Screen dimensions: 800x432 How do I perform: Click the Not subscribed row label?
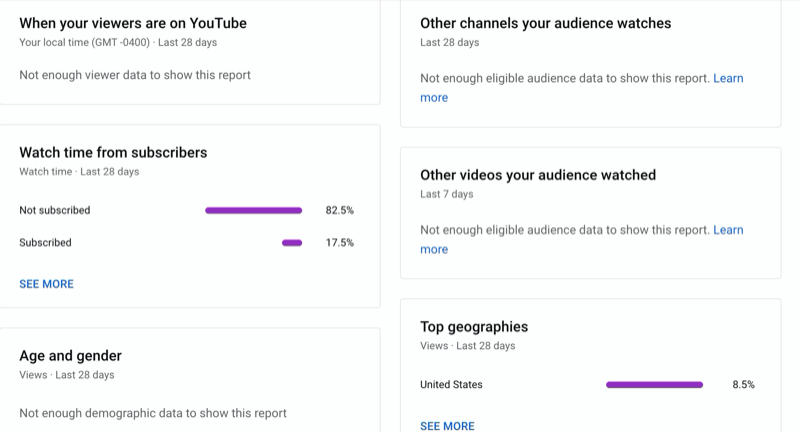55,210
